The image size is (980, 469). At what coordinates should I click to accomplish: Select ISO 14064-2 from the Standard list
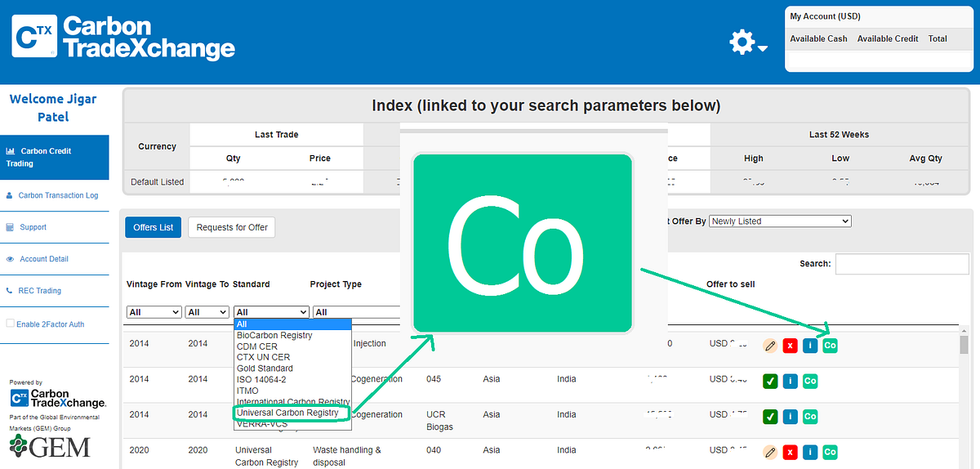coord(292,379)
